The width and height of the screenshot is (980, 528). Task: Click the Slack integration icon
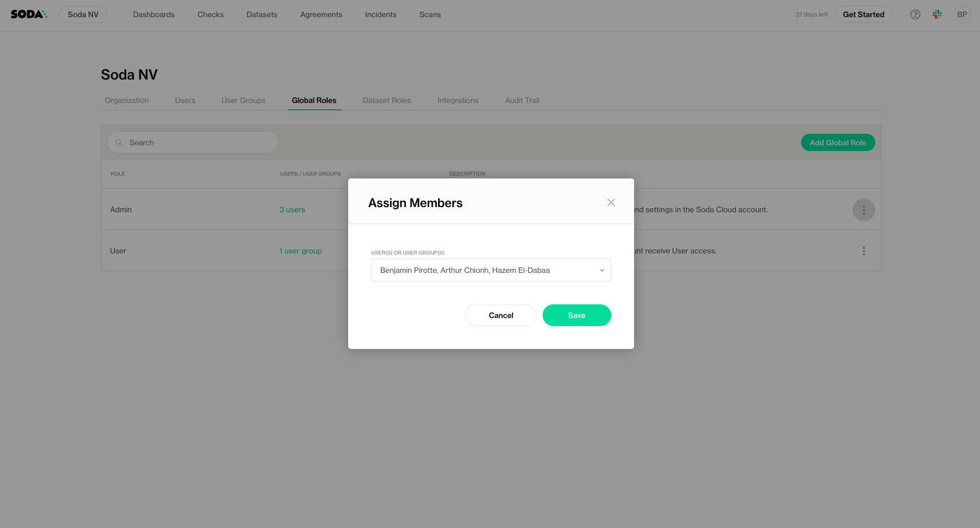937,14
